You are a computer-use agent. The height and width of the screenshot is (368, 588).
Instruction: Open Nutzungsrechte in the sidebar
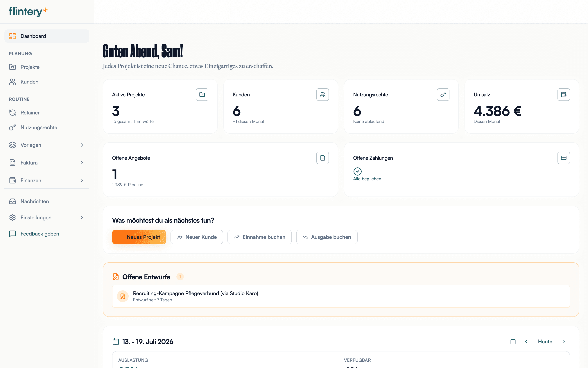pyautogui.click(x=47, y=127)
